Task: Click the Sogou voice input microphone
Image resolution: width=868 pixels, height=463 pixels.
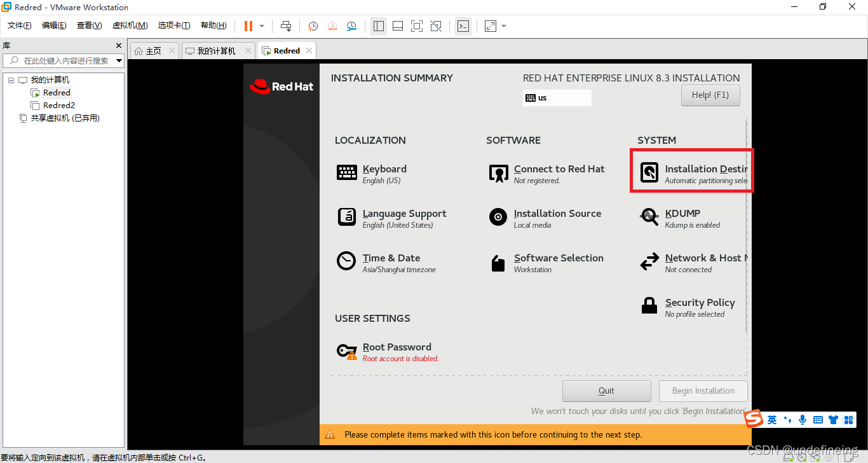Action: click(x=803, y=420)
